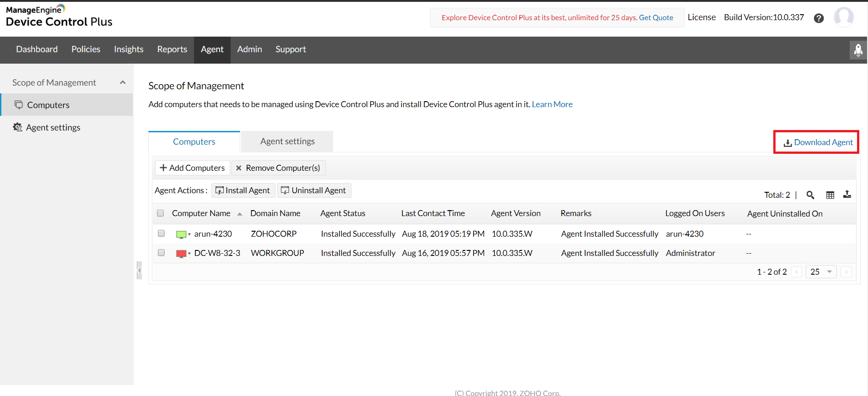Click green monitor icon for arun-4230
The image size is (868, 396).
181,234
